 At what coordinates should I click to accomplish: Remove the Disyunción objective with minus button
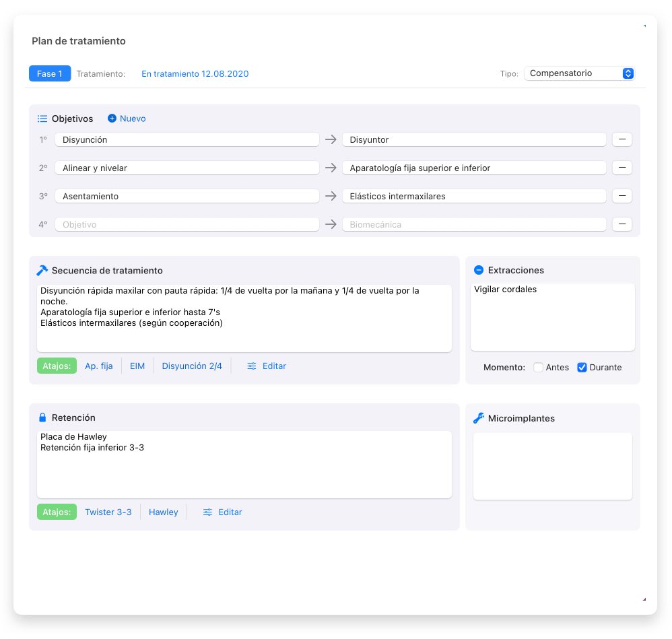tap(622, 139)
